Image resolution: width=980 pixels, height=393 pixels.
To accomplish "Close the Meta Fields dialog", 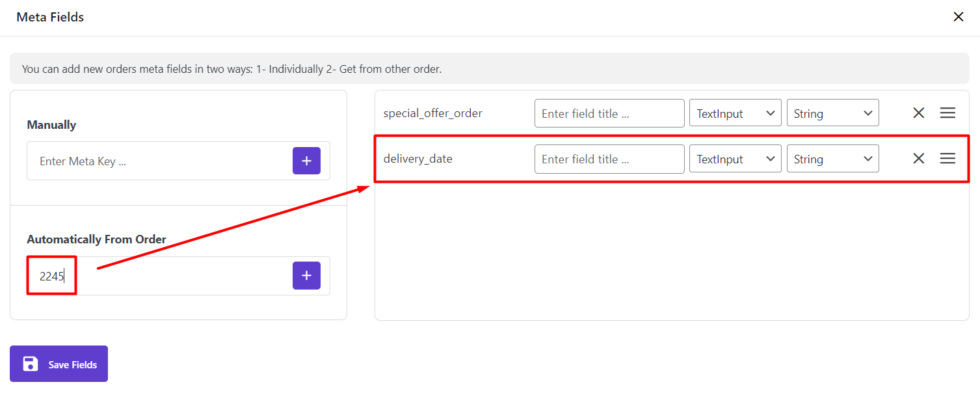I will (x=958, y=17).
